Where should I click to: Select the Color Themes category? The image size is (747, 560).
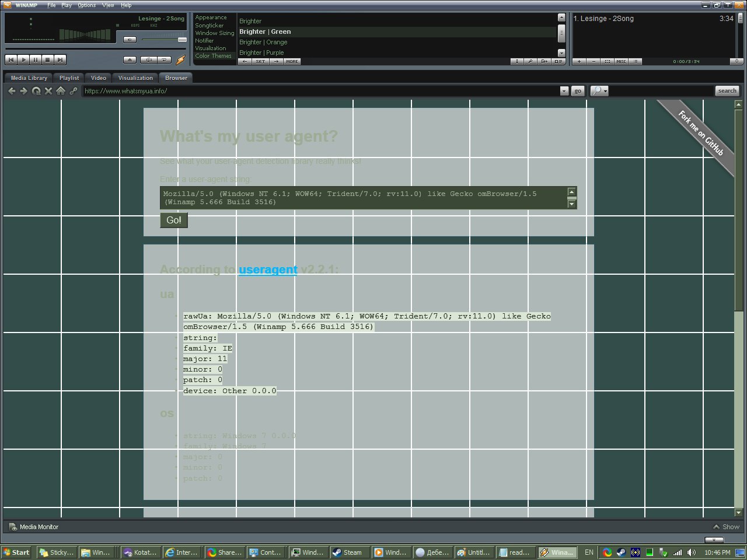213,55
